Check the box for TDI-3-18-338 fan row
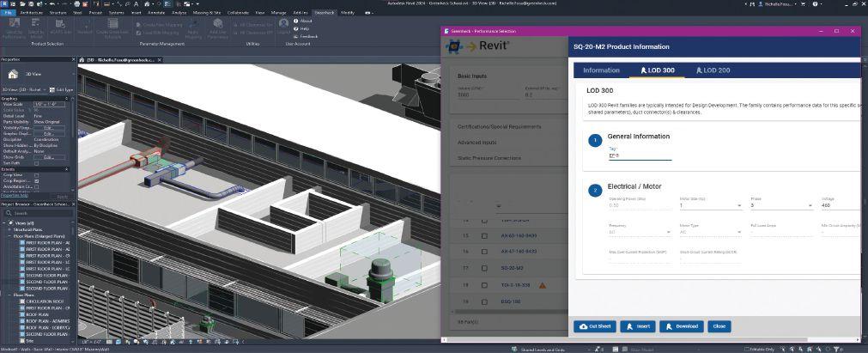Screen dimensions: 868x353 coord(484,285)
